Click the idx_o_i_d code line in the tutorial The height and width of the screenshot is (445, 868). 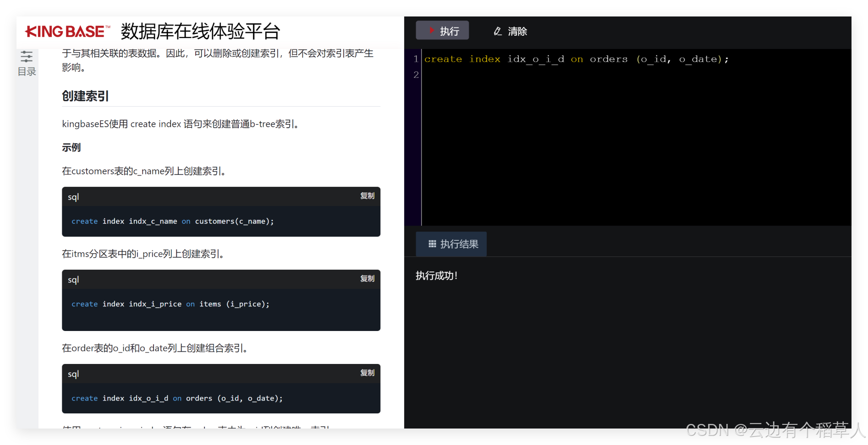[x=177, y=398]
